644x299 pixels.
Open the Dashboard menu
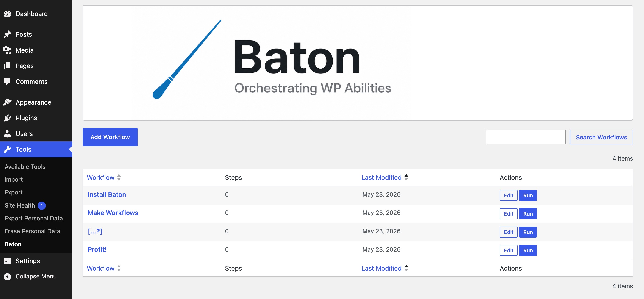tap(36, 14)
